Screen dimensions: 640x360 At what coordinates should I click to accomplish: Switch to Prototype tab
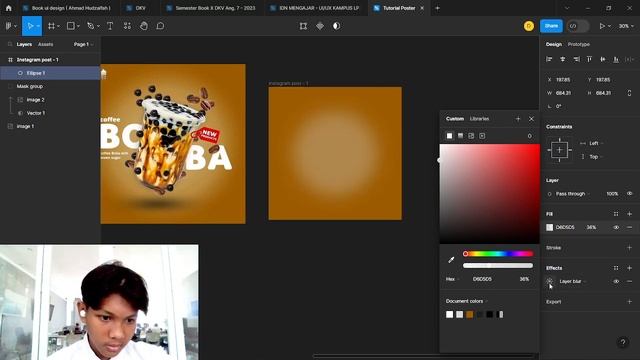[578, 44]
